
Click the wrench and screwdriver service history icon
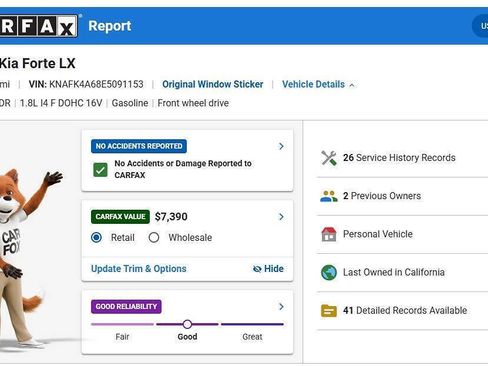point(329,158)
